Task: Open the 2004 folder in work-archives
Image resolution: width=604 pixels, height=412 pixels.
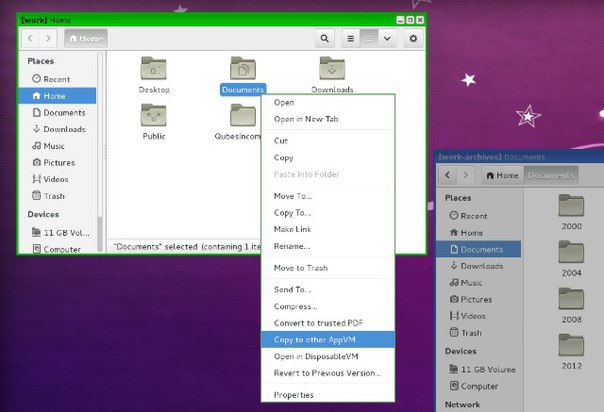Action: (571, 257)
